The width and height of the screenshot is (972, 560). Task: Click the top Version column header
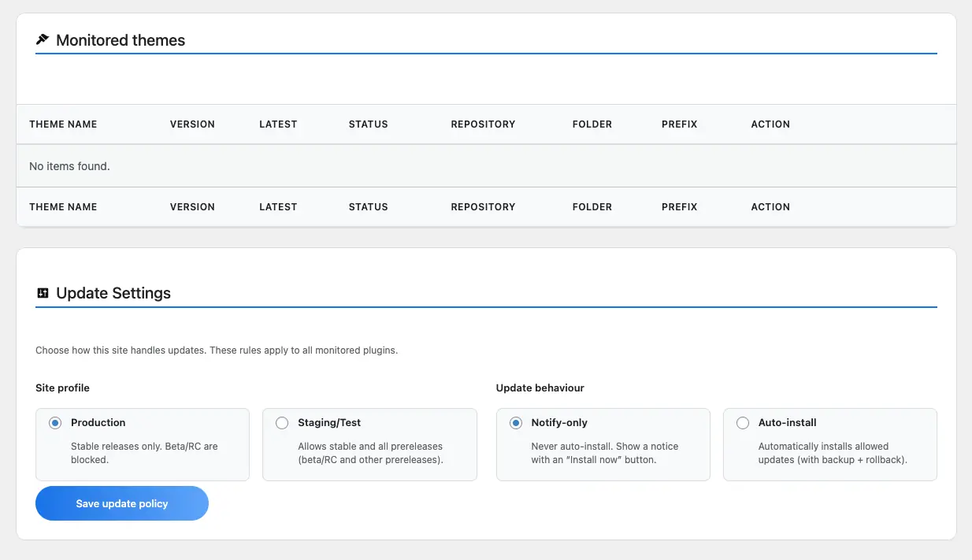tap(192, 124)
